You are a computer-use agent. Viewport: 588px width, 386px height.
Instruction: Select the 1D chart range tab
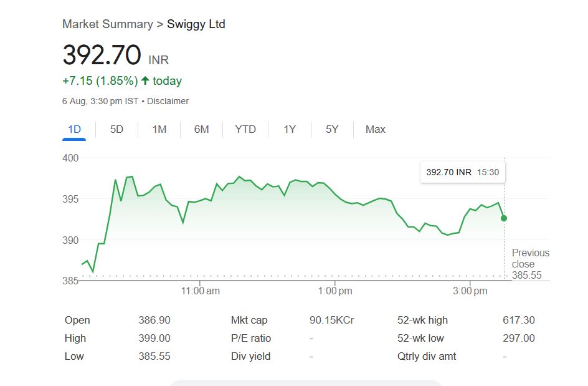tap(74, 130)
